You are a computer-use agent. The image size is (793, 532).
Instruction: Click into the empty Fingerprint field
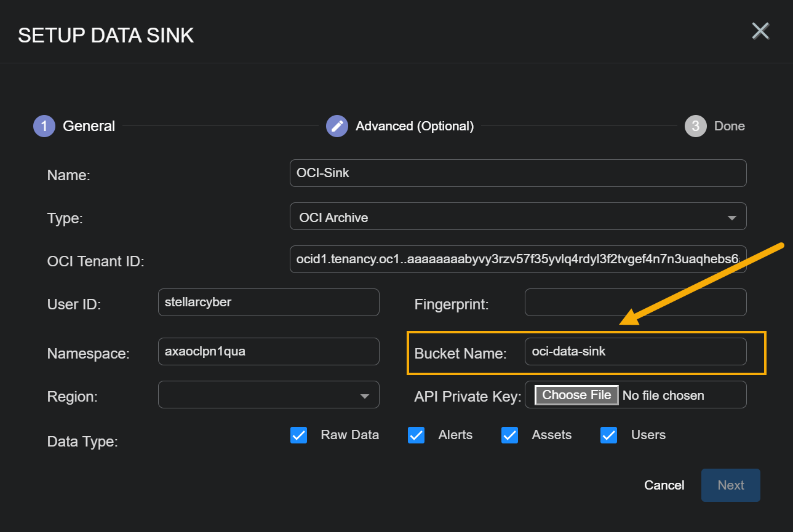(635, 303)
